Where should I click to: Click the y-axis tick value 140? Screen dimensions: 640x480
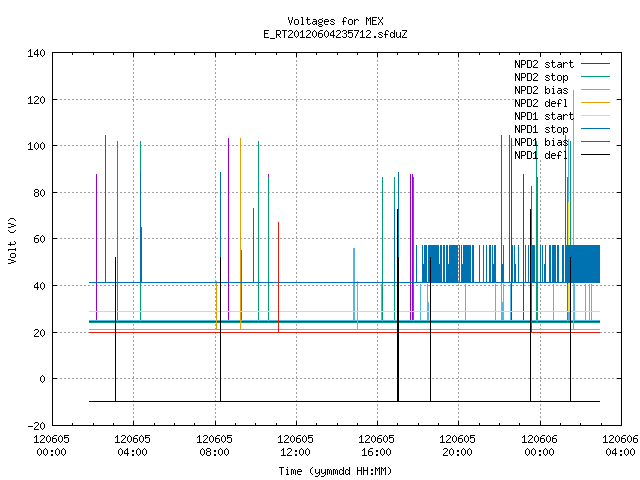click(x=36, y=53)
